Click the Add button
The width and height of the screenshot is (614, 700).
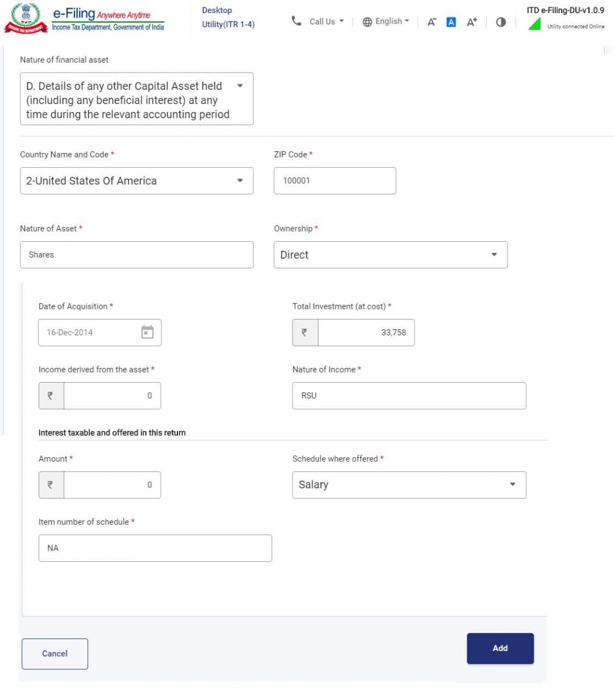(x=500, y=648)
